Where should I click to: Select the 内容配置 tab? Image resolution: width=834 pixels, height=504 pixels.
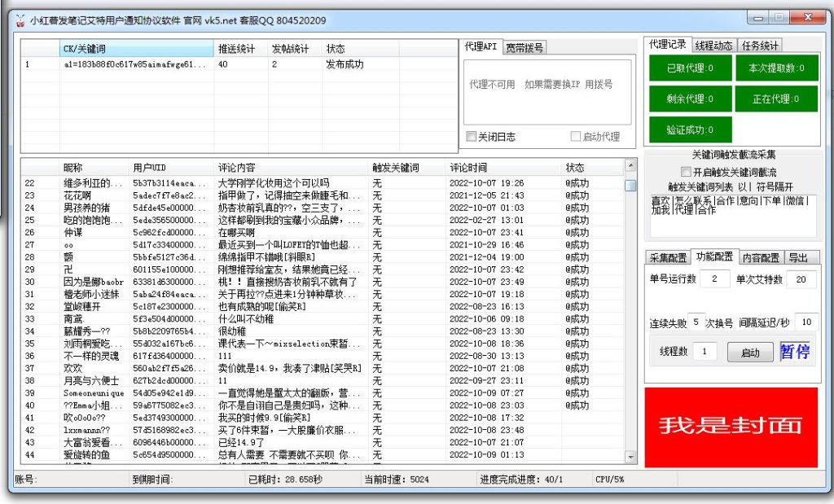pos(761,258)
